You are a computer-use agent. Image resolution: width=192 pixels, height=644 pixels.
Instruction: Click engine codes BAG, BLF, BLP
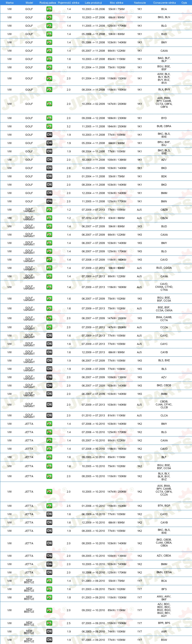[164, 60]
